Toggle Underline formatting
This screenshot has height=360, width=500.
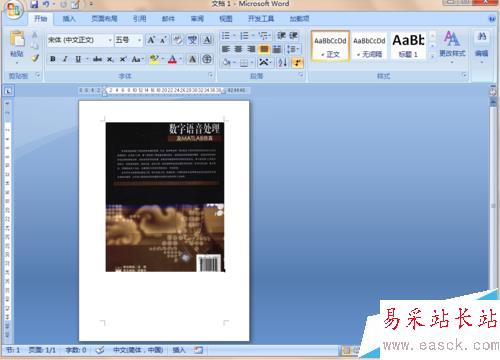(78, 59)
